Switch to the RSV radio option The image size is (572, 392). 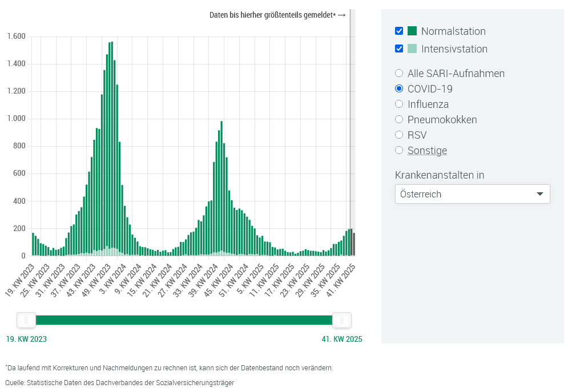399,135
